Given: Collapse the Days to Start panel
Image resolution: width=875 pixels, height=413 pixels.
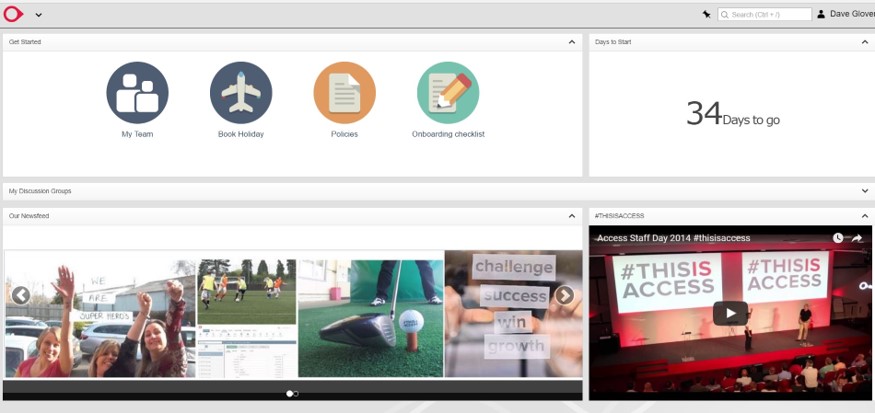Looking at the screenshot, I should point(865,42).
